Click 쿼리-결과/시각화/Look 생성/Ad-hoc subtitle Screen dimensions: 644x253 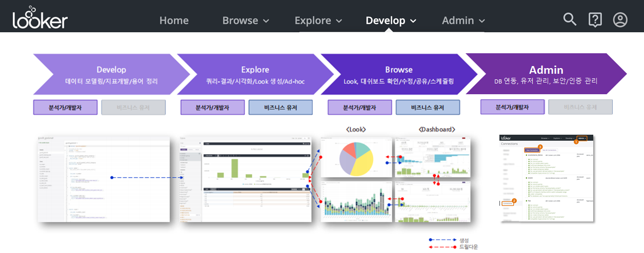click(255, 81)
